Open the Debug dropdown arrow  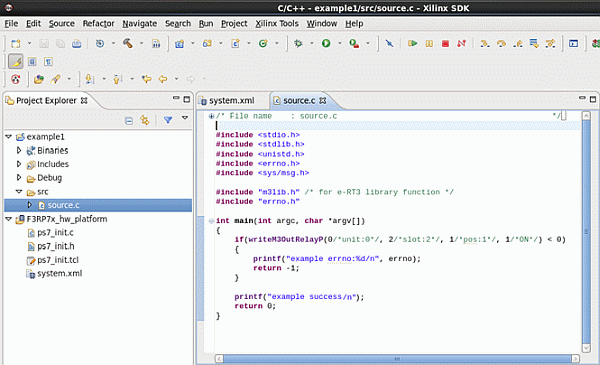pos(311,43)
